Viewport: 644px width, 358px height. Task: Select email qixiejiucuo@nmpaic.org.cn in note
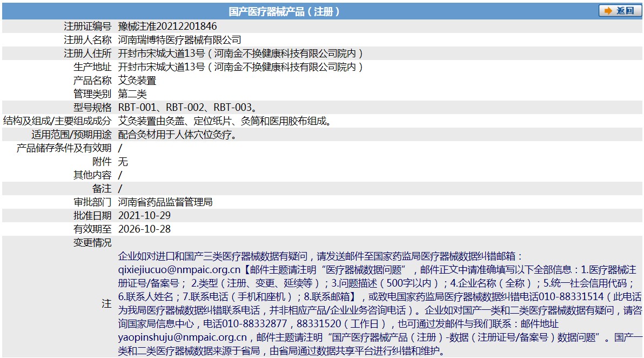tap(179, 270)
